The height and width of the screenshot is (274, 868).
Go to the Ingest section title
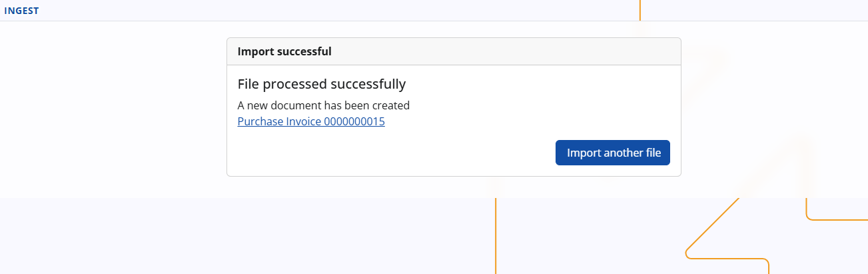(21, 10)
